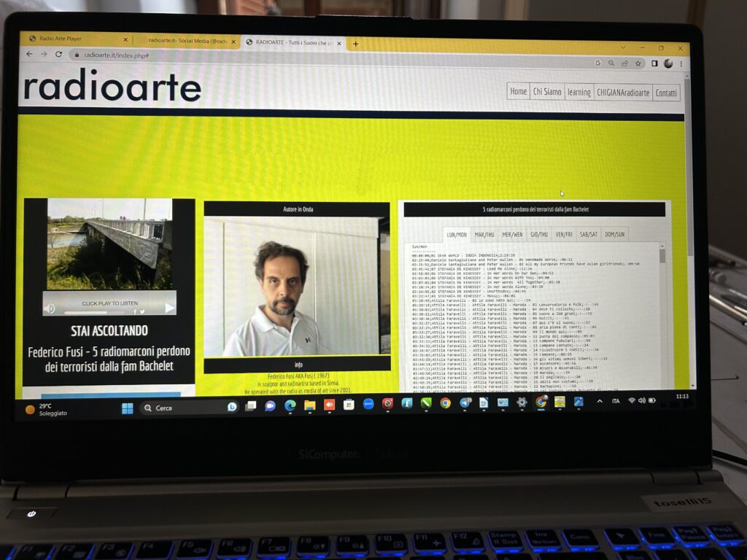747x560 pixels.
Task: Select the MAR/THU schedule tab
Action: [484, 234]
